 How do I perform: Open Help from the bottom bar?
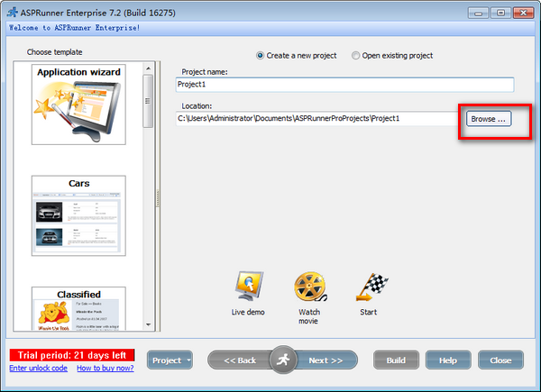pyautogui.click(x=448, y=360)
